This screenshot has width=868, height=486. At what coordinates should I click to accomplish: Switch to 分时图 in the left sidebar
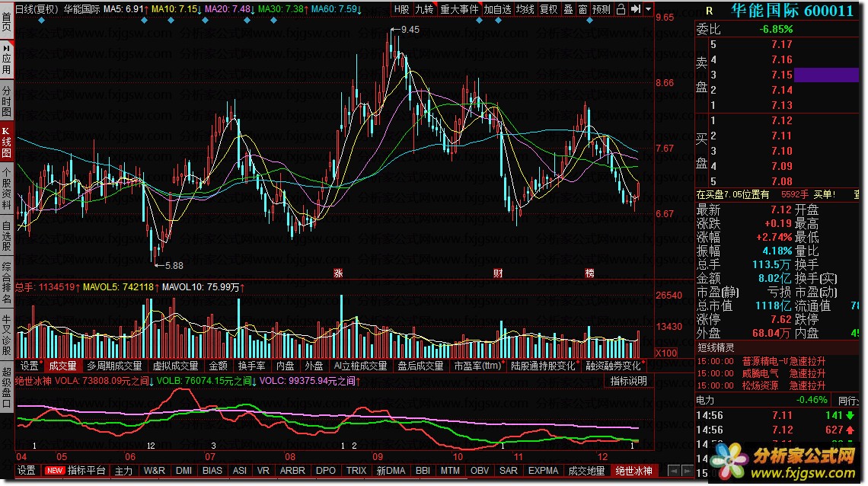coord(7,101)
